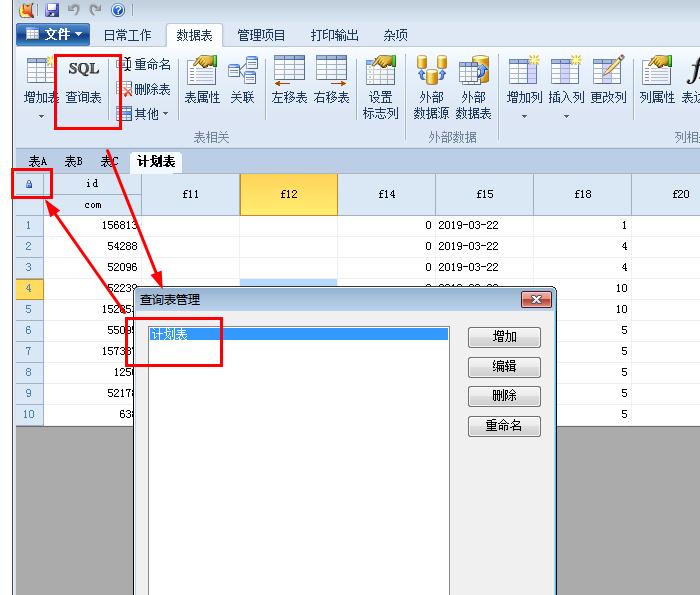Click the 更改列 icon

[608, 82]
